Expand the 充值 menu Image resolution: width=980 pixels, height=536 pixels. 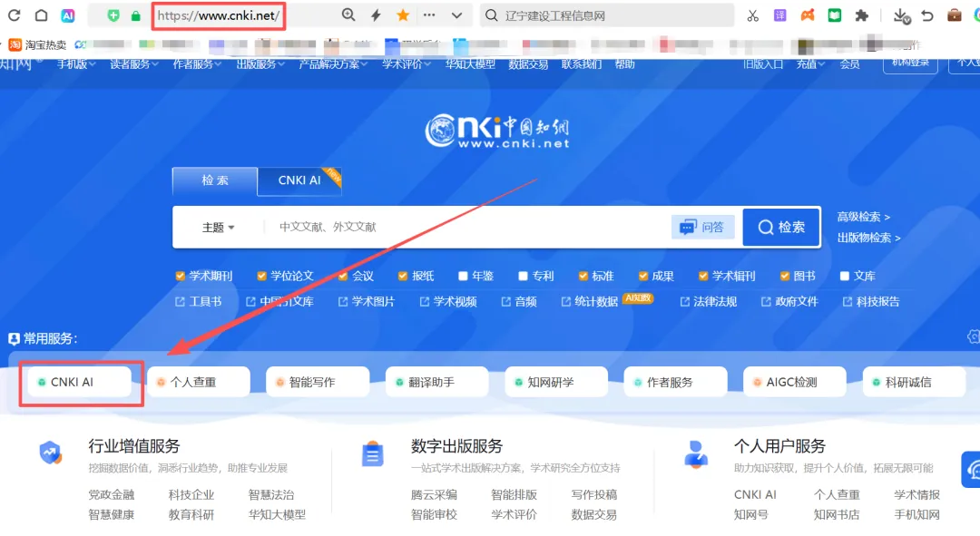click(810, 63)
